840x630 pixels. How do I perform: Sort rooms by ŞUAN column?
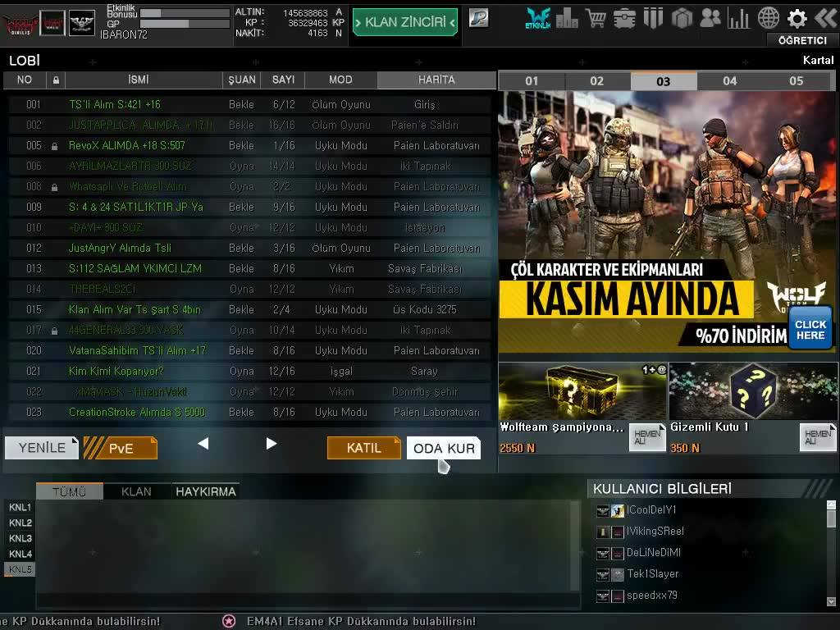click(x=242, y=80)
